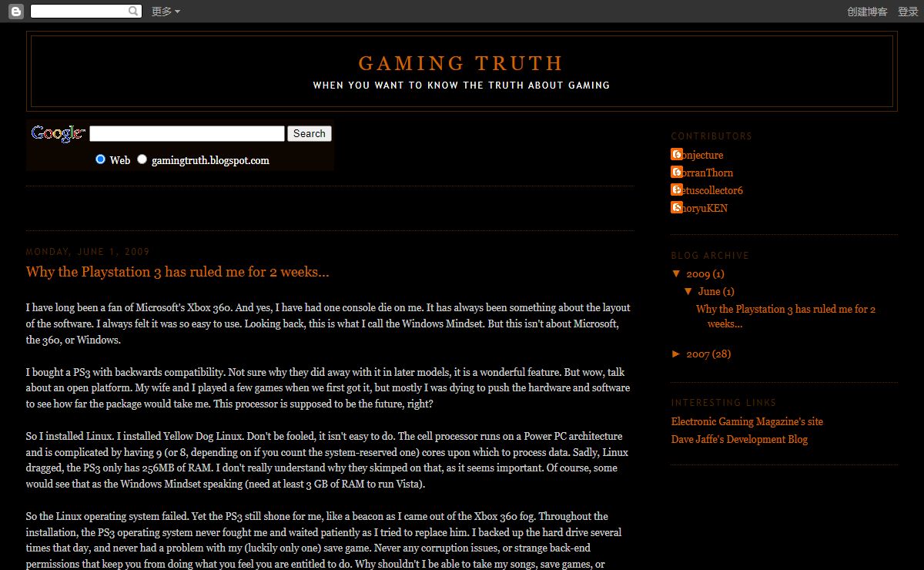Click 登录 sign-in link in navbar

coord(908,12)
